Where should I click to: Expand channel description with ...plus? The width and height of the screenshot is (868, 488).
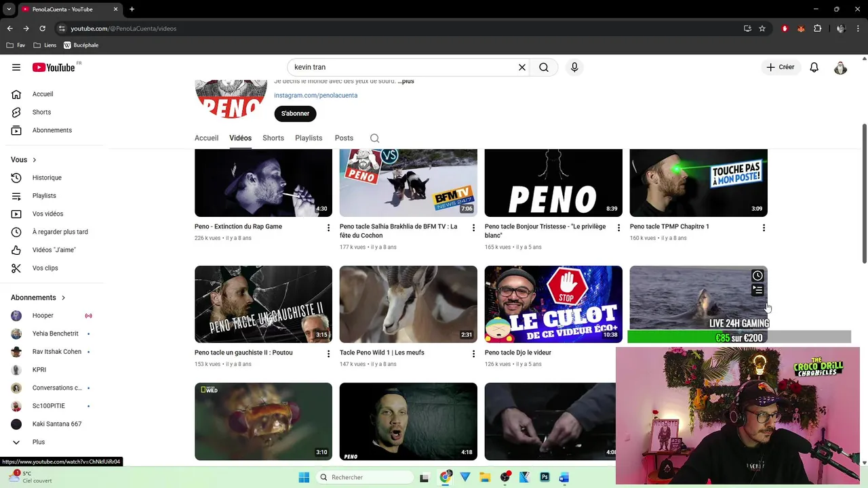(406, 81)
